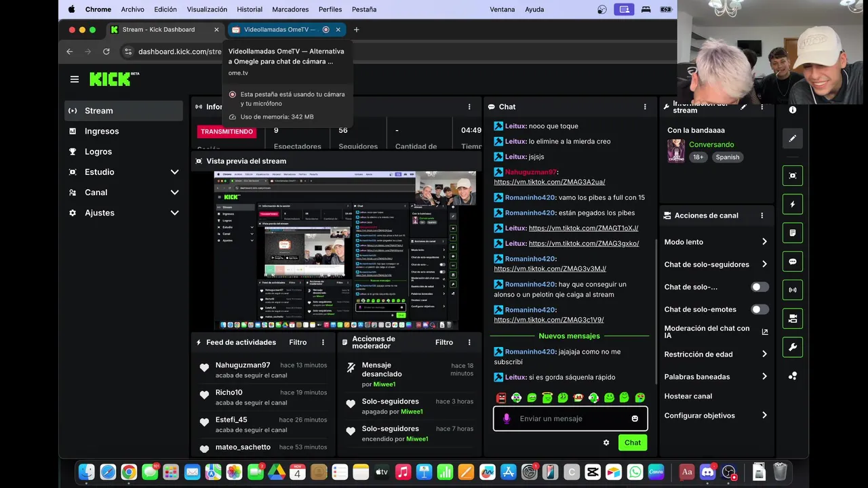Open Finder from the Dock
This screenshot has height=488, width=868.
86,472
